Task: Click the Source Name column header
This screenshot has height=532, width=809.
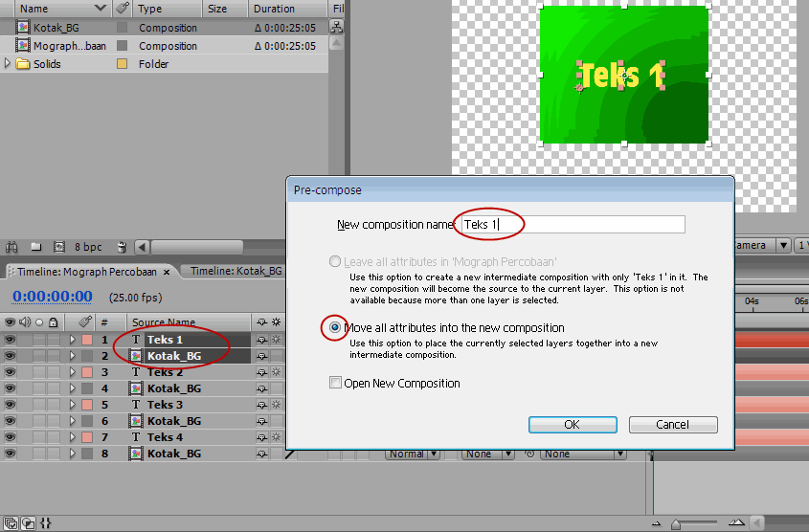Action: (164, 322)
